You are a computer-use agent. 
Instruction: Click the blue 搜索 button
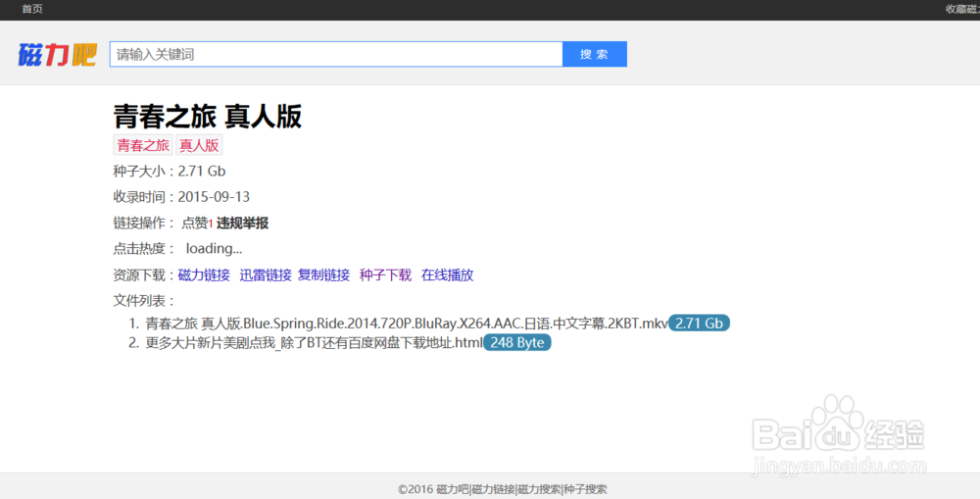point(595,54)
